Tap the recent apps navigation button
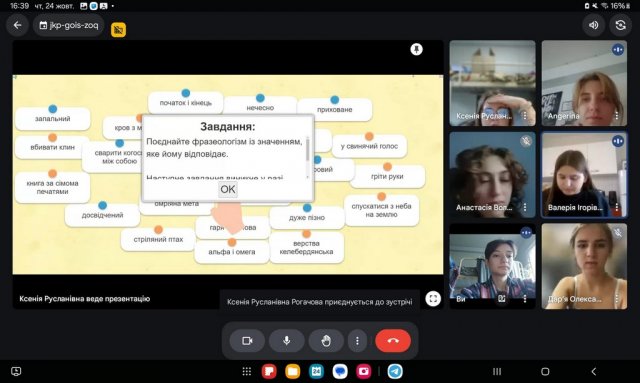 click(497, 371)
